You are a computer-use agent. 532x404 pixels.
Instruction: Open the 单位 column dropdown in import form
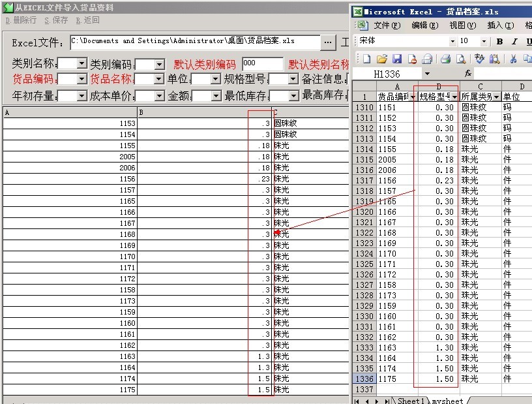pyautogui.click(x=215, y=79)
